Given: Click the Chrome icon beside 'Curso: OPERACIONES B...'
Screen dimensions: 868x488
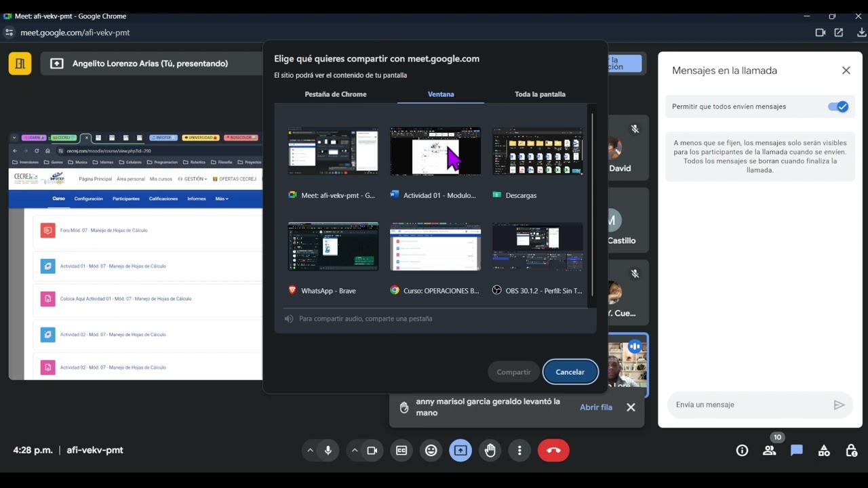Looking at the screenshot, I should pos(395,290).
